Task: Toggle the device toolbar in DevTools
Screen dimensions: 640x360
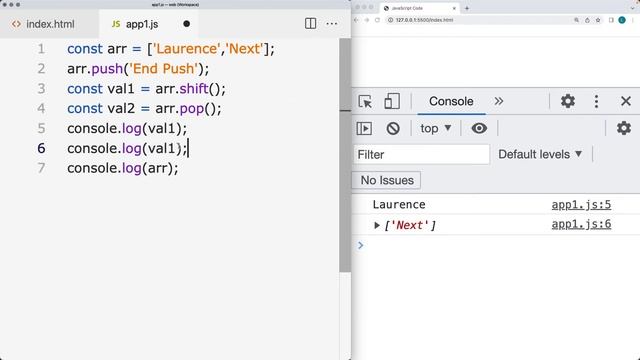Action: [392, 101]
